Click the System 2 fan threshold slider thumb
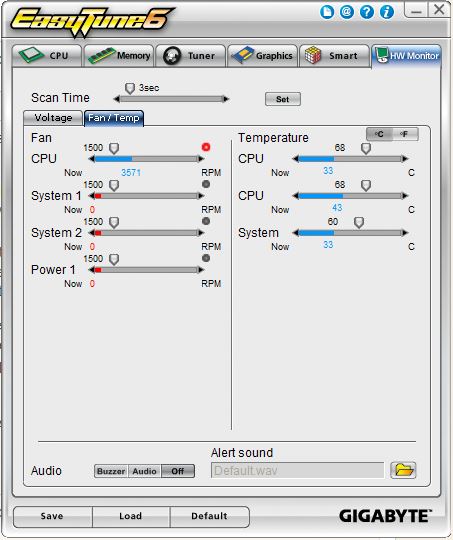Screen dimensions: 453x540 click(x=114, y=222)
